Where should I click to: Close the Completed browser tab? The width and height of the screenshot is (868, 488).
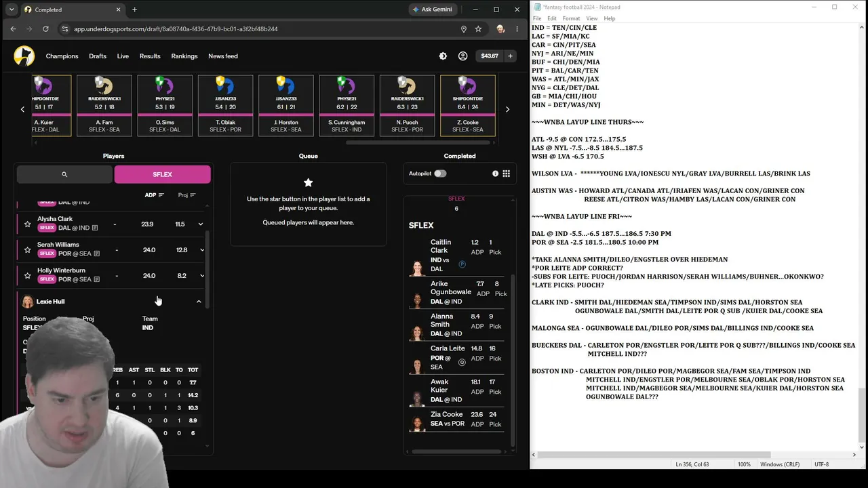(119, 9)
